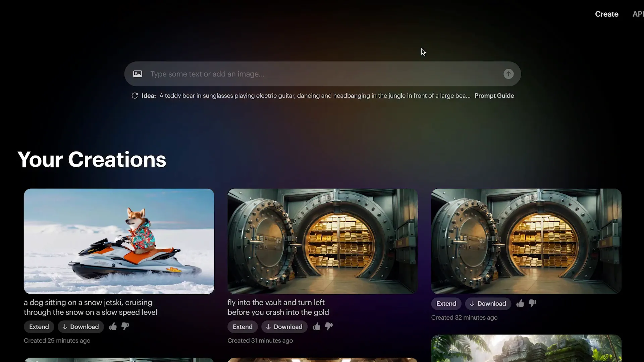Open the Create menu item
The width and height of the screenshot is (644, 362).
click(606, 14)
